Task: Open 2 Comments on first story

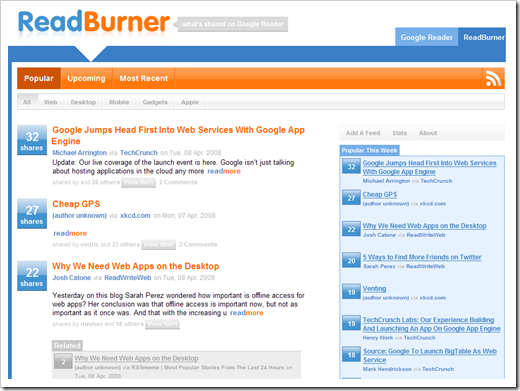Action: 178,182
